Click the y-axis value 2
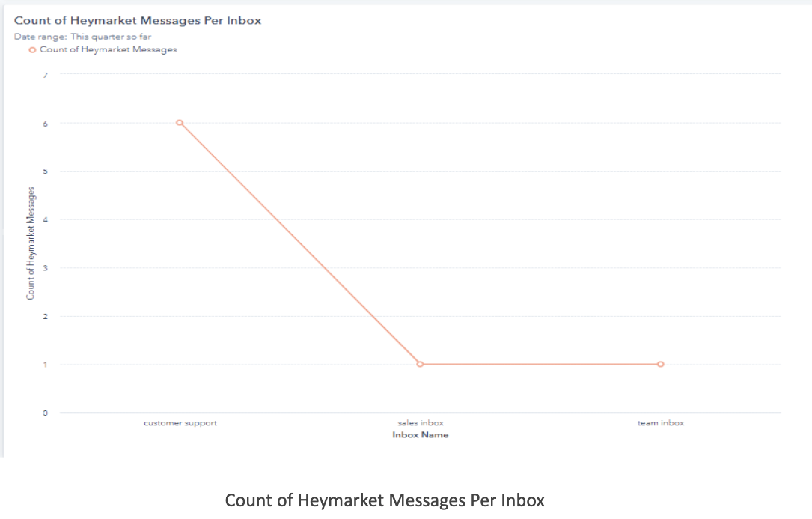Viewport: 812px width, 519px height. 46,316
